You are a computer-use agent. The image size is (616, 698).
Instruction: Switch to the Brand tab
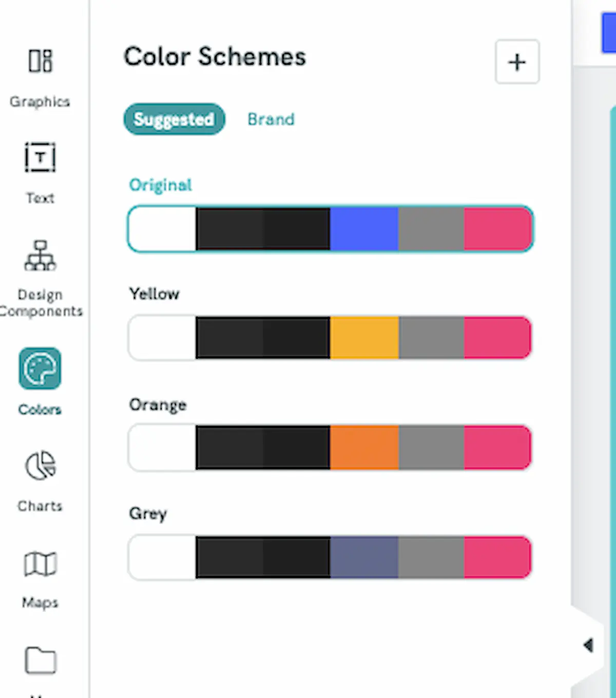point(271,120)
